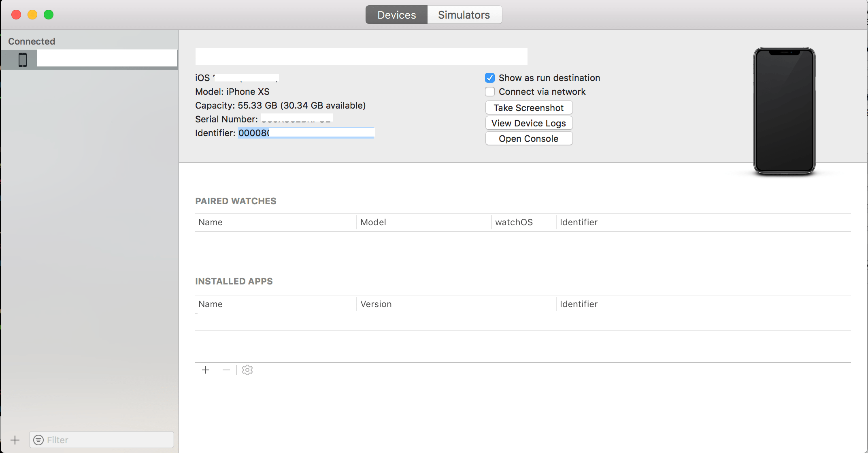Click the Installed Apps Name column header

click(275, 304)
